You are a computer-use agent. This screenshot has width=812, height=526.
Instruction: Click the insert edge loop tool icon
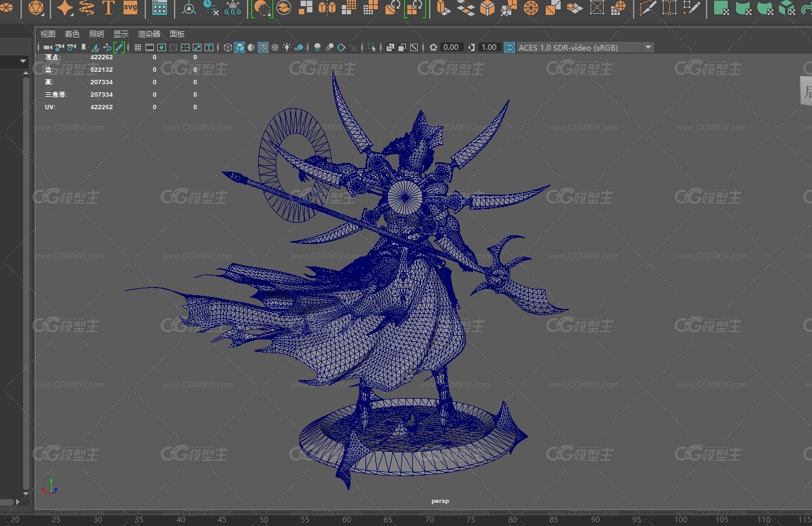tap(669, 7)
